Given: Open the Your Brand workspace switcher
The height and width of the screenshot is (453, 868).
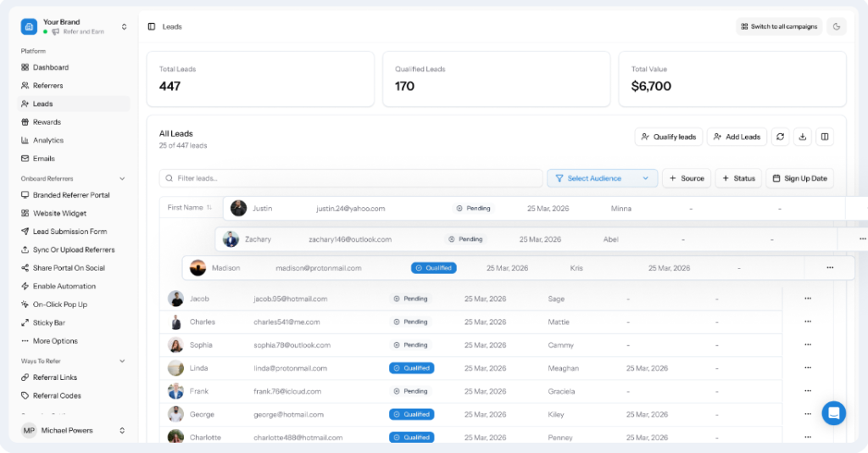Looking at the screenshot, I should tap(74, 26).
